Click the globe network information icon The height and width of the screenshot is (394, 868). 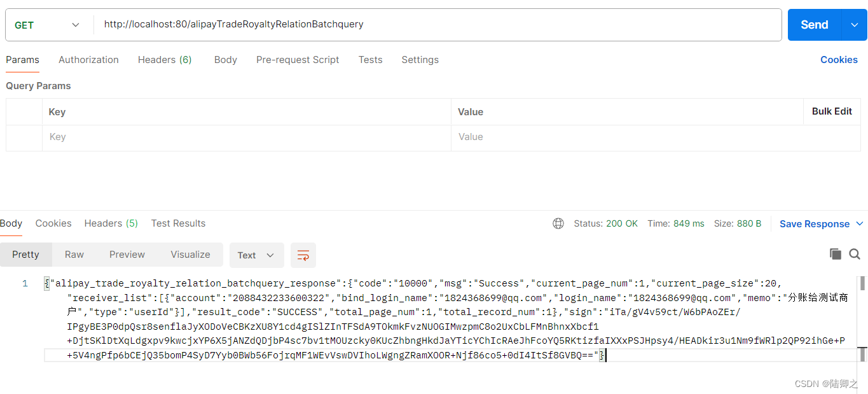point(558,223)
